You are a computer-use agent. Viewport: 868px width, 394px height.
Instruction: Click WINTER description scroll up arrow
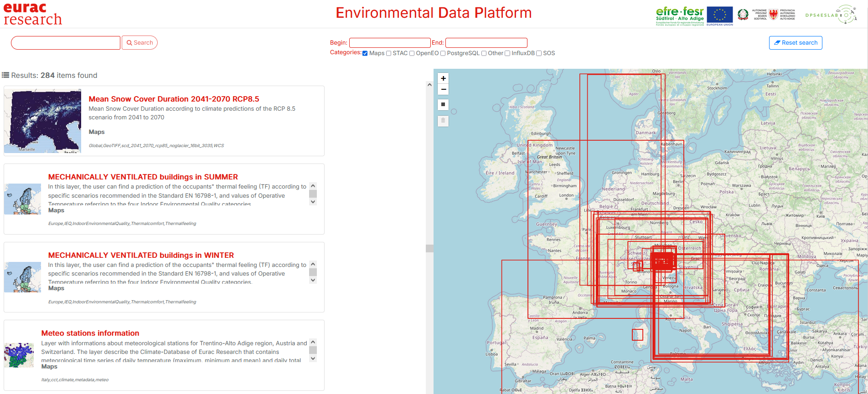[x=313, y=264]
